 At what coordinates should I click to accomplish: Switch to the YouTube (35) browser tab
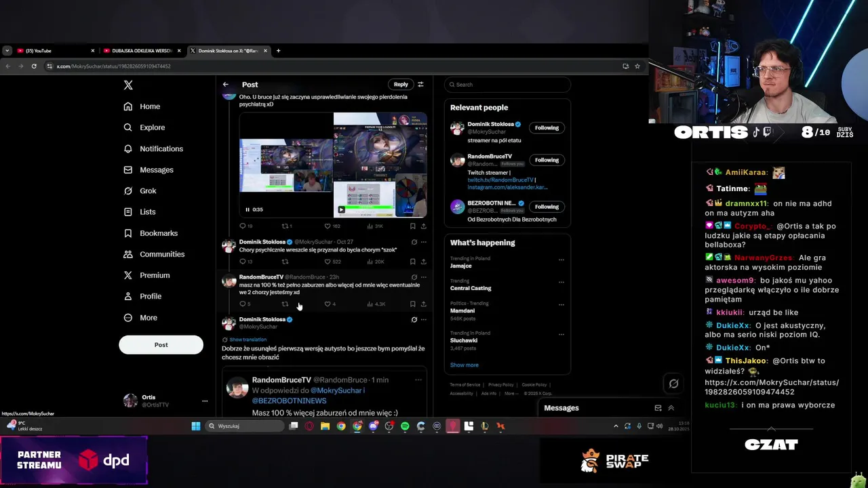coord(56,51)
